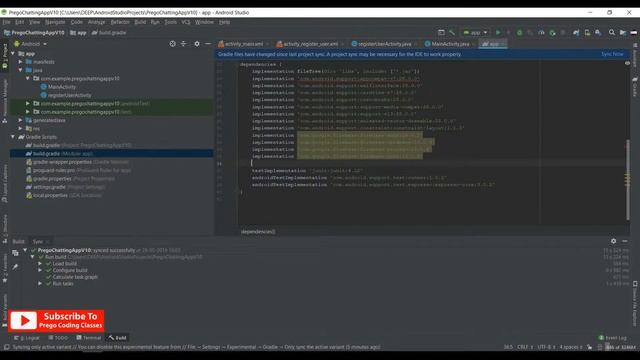The height and width of the screenshot is (360, 640).
Task: Click the 4 spaces indent setting in status bar
Action: tap(571, 347)
